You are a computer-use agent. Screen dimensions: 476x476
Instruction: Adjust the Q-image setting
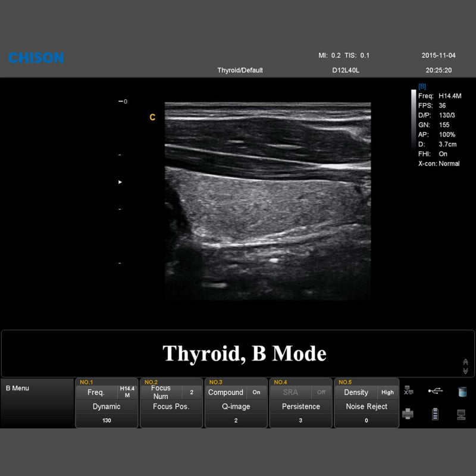tap(236, 406)
